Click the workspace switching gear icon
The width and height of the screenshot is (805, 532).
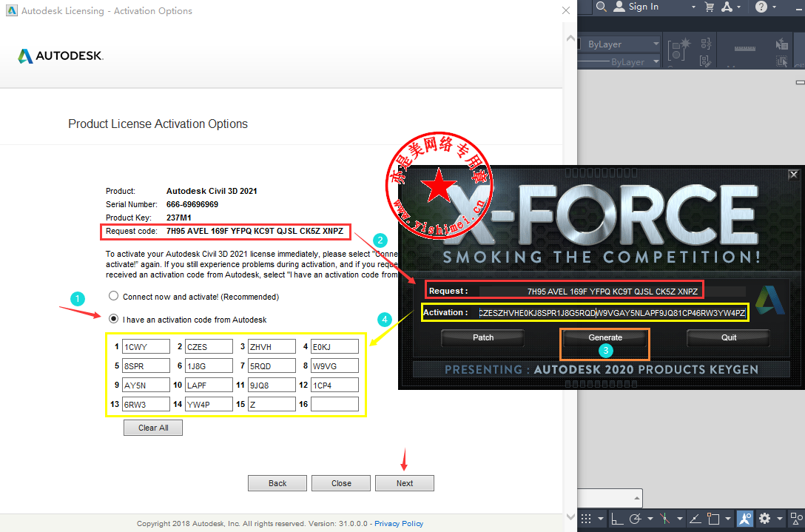coord(764,519)
